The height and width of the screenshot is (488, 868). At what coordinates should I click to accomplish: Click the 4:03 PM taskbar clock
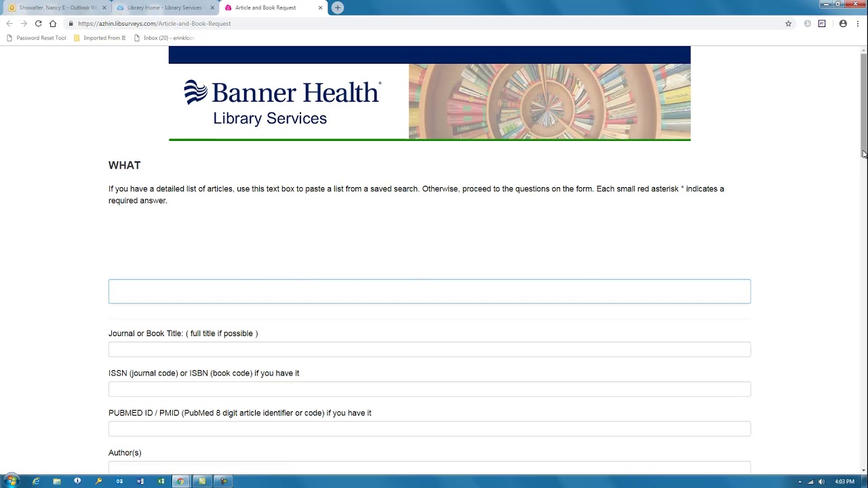[x=844, y=482]
